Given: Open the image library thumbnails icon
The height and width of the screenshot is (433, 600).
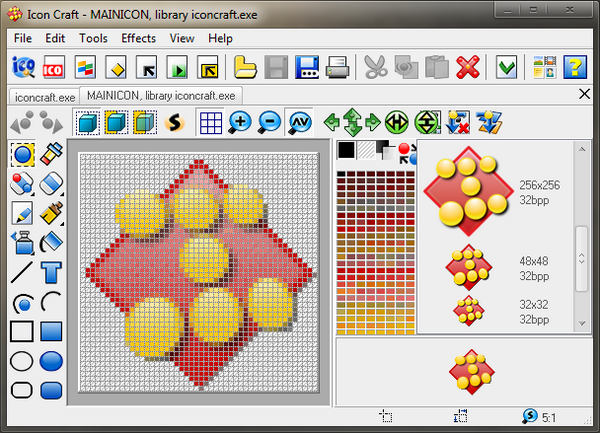Looking at the screenshot, I should (545, 67).
